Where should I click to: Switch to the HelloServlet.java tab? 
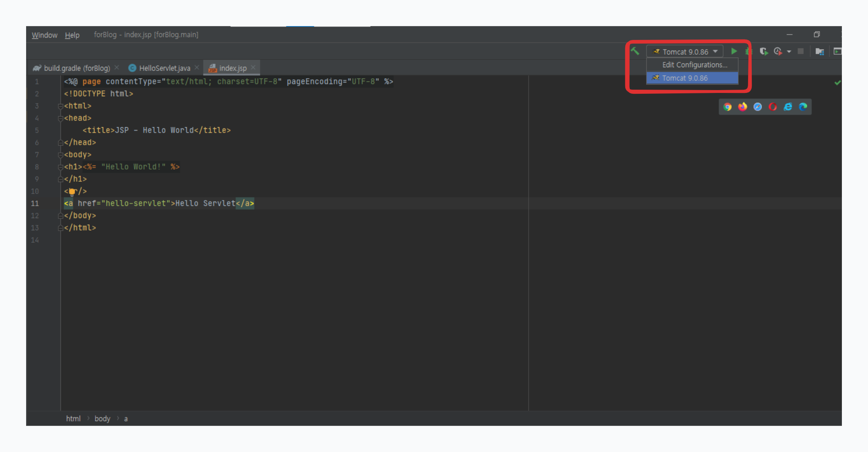pyautogui.click(x=164, y=68)
